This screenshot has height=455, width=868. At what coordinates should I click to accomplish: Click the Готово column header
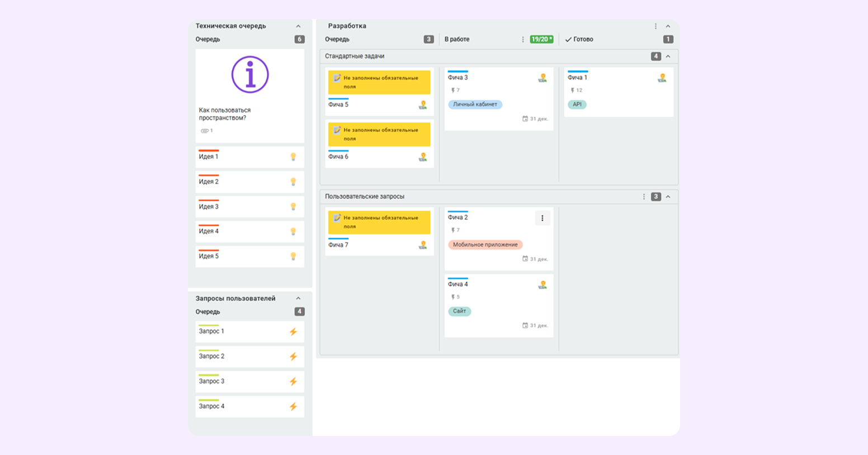(583, 40)
